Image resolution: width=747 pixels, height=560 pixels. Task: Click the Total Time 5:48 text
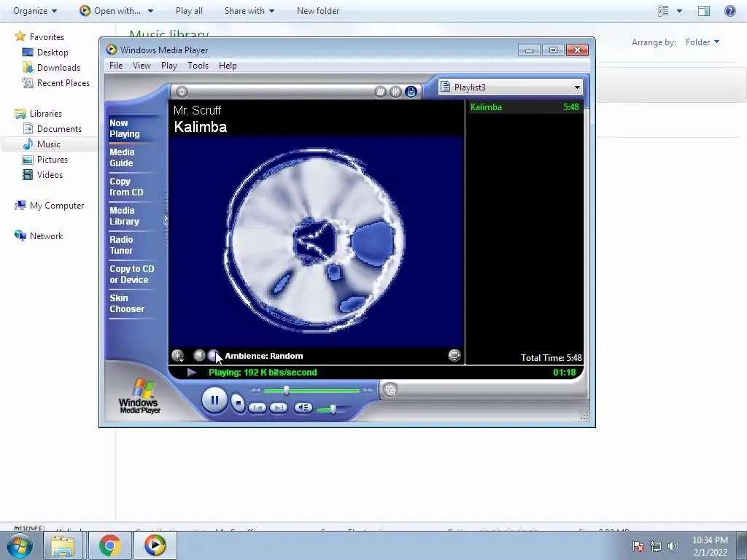[x=551, y=357]
